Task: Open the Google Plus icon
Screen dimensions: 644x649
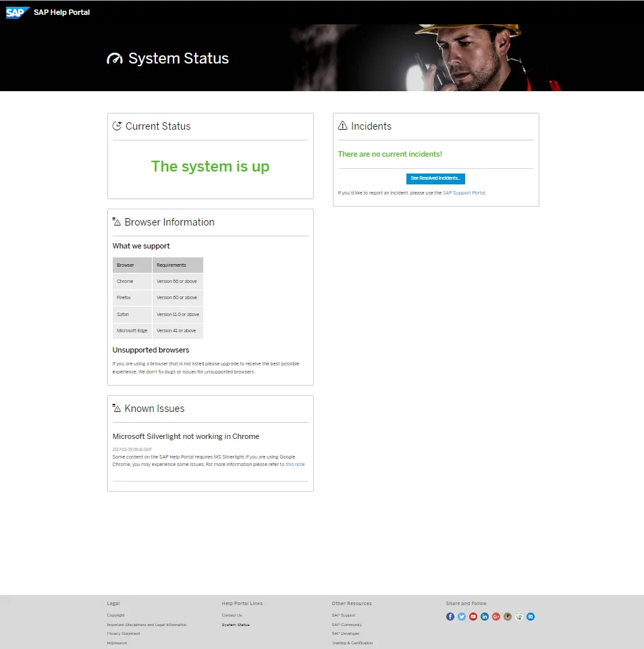Action: tap(496, 617)
